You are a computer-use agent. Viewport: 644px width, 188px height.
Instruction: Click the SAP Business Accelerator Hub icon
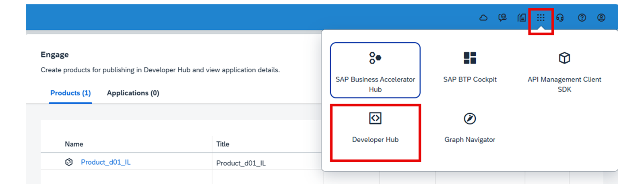coord(375,58)
